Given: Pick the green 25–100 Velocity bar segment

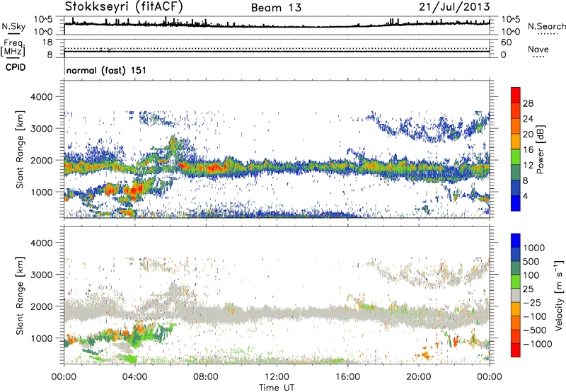Looking at the screenshot, I should 516,282.
